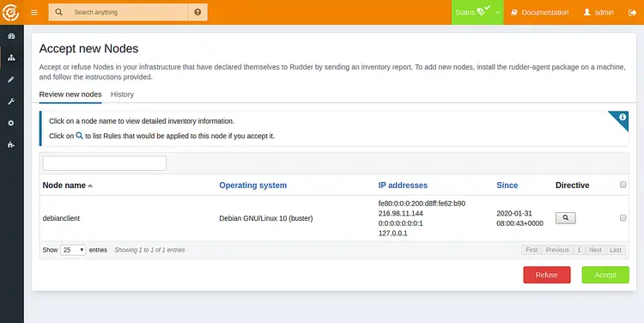644x323 pixels.
Task: Check the select-all nodes header checkbox
Action: pos(623,185)
